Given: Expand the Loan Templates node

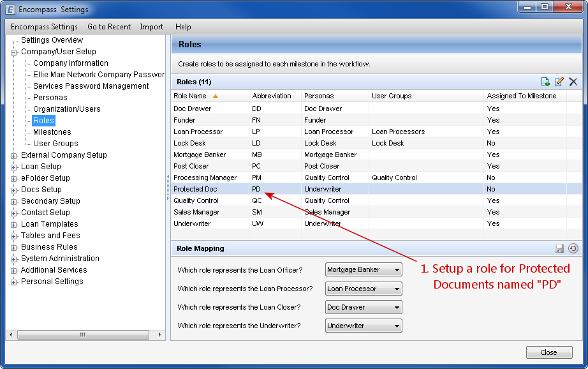Looking at the screenshot, I should click(14, 225).
